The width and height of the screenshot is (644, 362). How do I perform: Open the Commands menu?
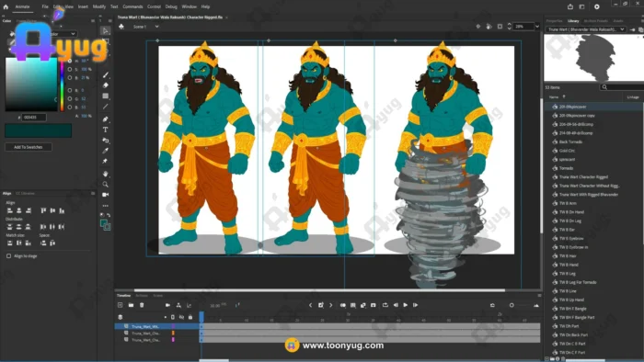[x=132, y=6]
